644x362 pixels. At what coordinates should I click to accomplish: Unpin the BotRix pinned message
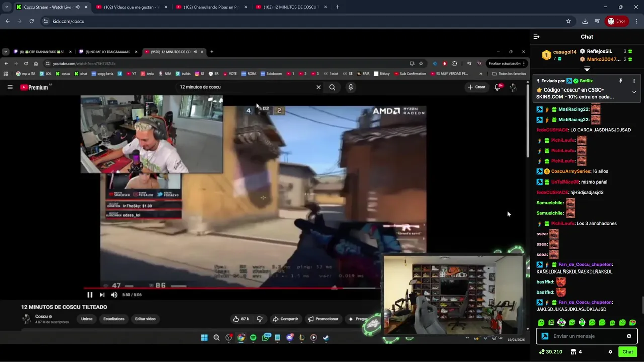(x=620, y=81)
